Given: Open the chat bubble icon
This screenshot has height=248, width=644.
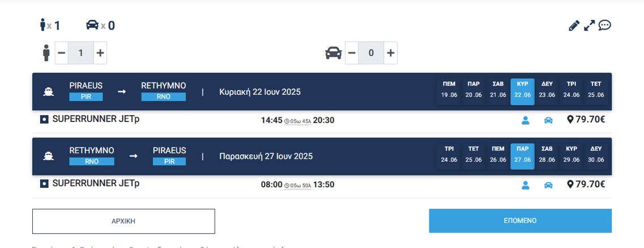Looking at the screenshot, I should click(x=605, y=26).
